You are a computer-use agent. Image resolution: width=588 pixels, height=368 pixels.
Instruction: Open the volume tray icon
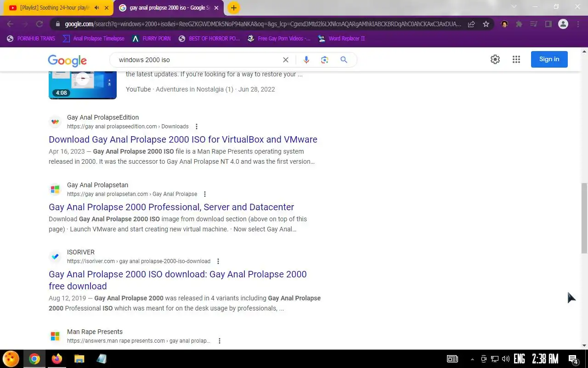tap(505, 359)
